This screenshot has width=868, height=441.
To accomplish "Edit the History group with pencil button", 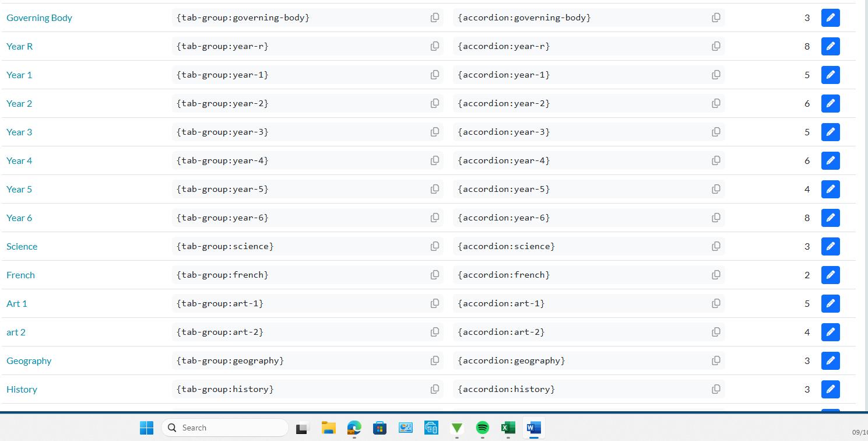I will [830, 389].
